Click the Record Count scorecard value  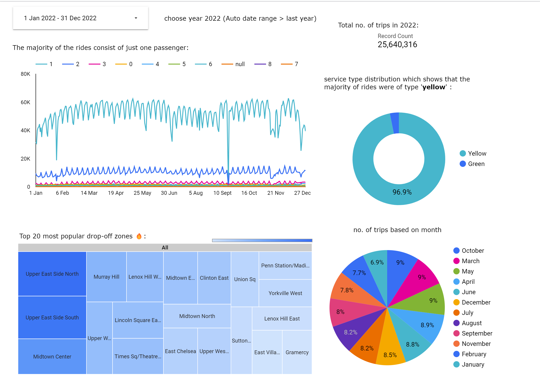tap(397, 45)
